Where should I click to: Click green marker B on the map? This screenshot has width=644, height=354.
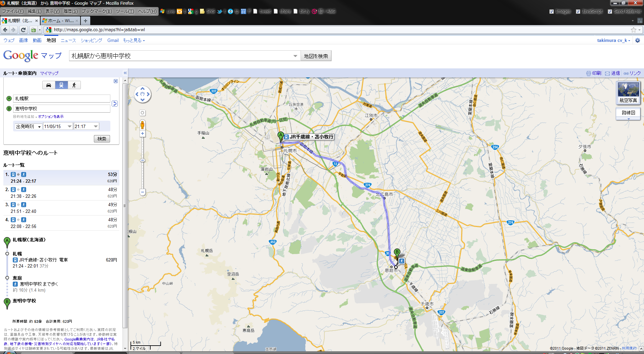pyautogui.click(x=397, y=253)
